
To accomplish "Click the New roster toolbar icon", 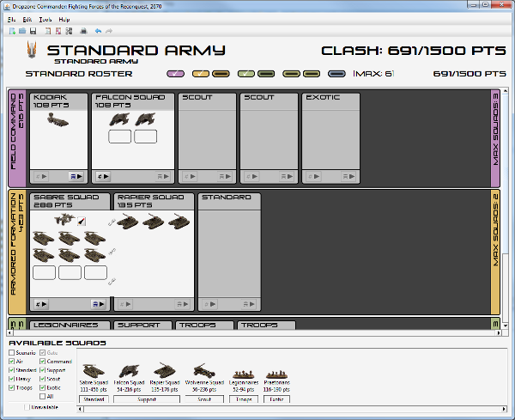I will 12,31.
